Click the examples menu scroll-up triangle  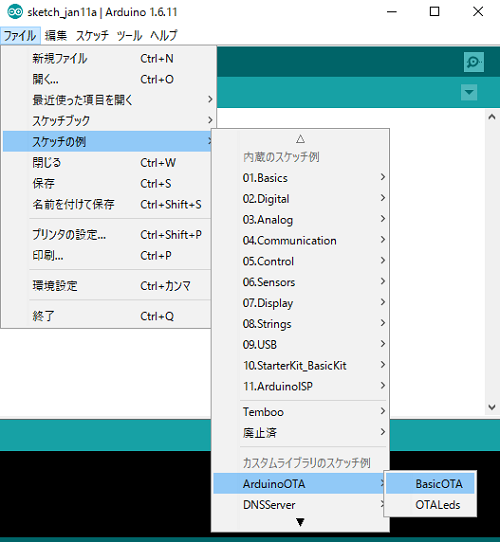300,139
